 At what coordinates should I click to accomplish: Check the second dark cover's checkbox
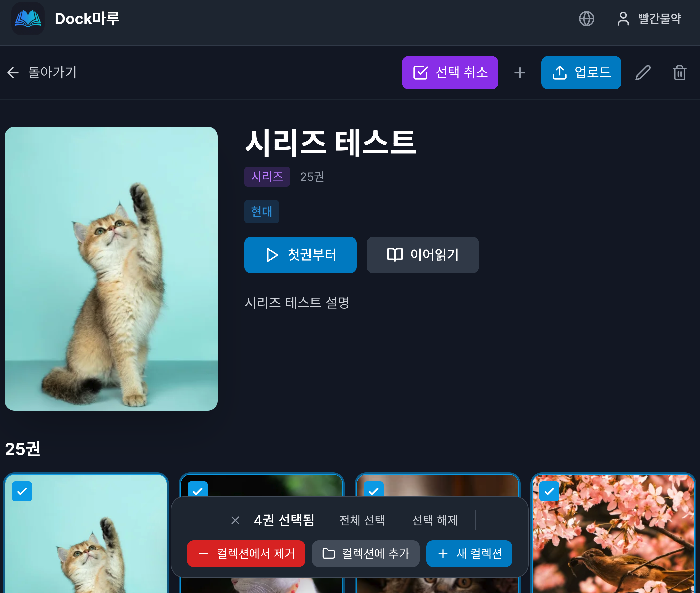(x=198, y=491)
